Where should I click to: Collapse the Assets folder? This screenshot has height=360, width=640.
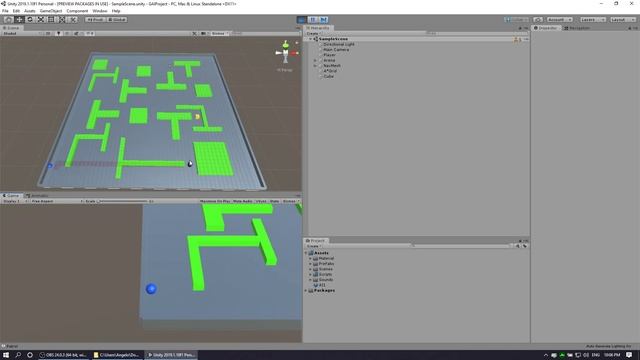click(x=306, y=253)
